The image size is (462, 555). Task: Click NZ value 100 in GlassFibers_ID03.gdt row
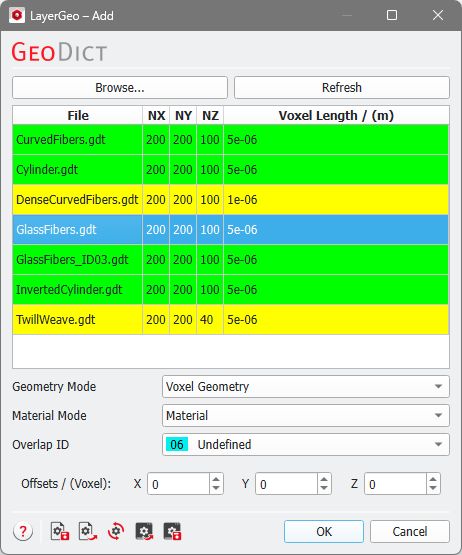(x=210, y=259)
